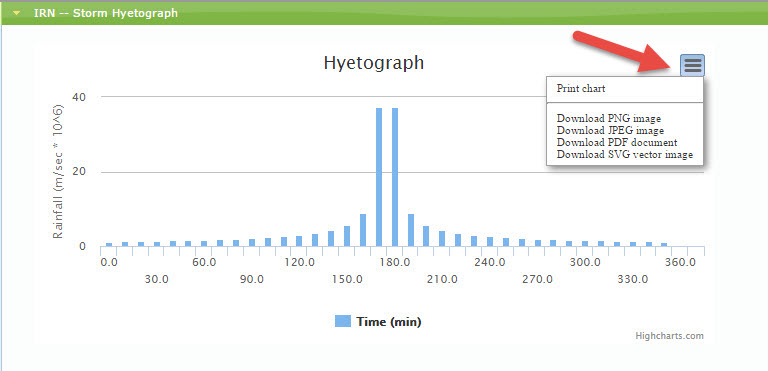
Task: Click the IRN -- Storm Hyetograph header title
Action: (x=105, y=13)
